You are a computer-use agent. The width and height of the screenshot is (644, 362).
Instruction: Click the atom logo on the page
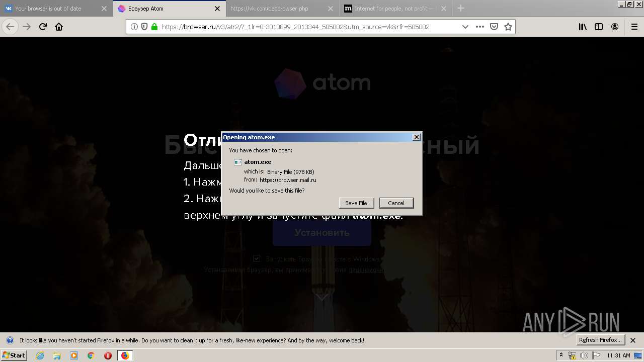click(x=322, y=83)
